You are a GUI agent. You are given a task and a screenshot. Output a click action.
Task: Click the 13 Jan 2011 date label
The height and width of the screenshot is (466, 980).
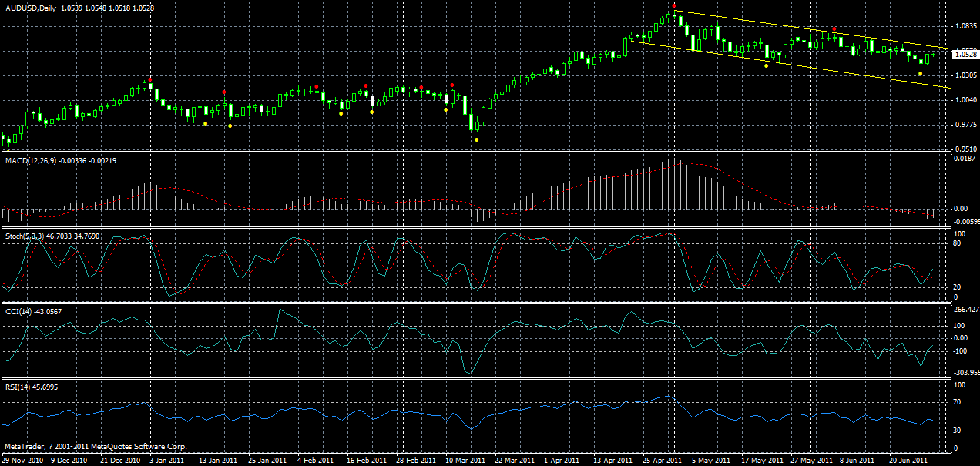click(x=218, y=460)
